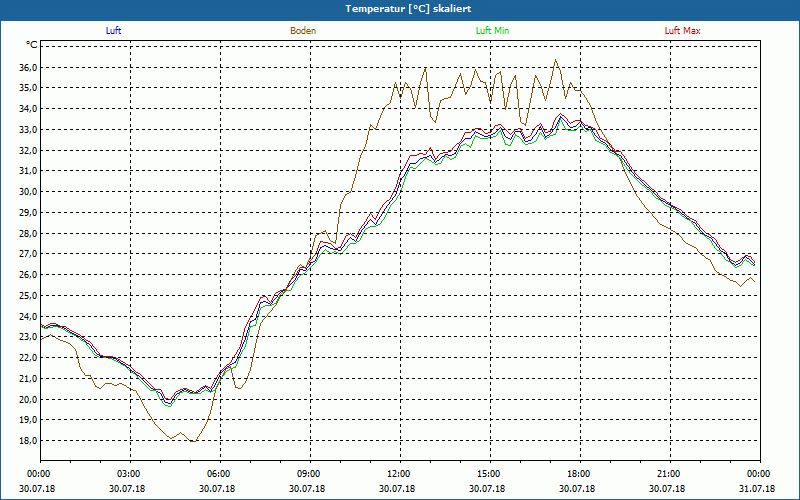
Task: Click the 33,0 value on the y-axis
Action: point(29,130)
